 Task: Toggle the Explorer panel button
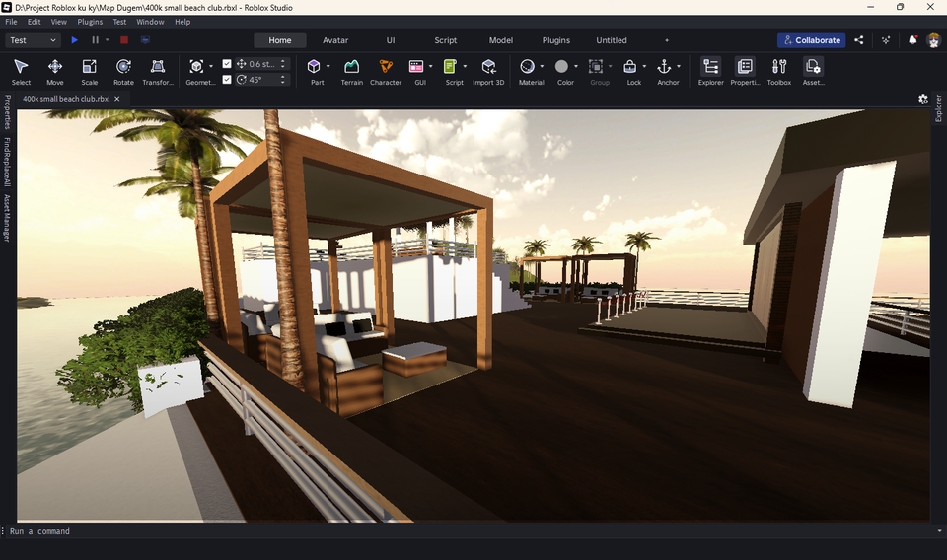click(710, 71)
